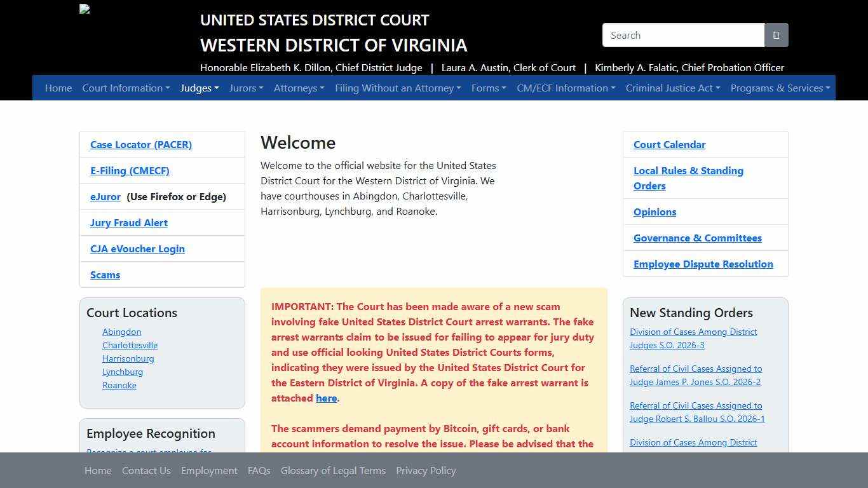Click the E-Filing (CMECF) link

click(130, 170)
